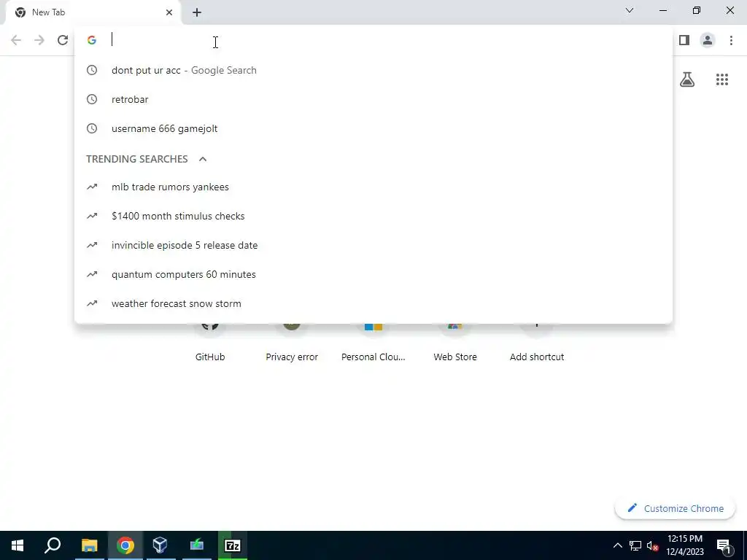The height and width of the screenshot is (560, 747).
Task: Select 'quantum computers 60 minutes' suggestion
Action: tap(373, 274)
